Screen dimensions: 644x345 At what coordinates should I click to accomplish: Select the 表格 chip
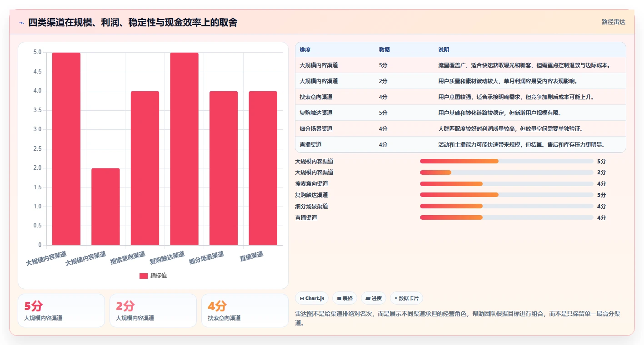click(345, 298)
